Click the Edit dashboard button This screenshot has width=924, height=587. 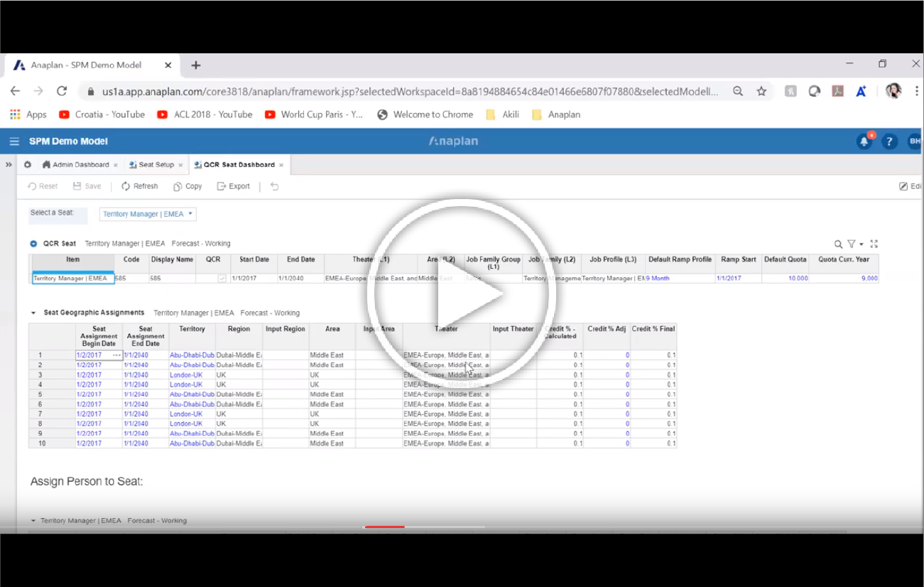911,186
